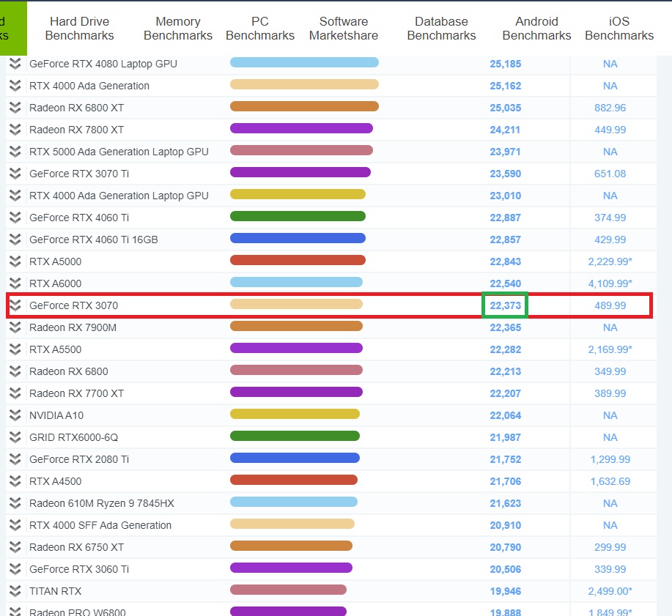Click the 489.99 price for RTX 3070
This screenshot has width=672, height=616.
click(610, 305)
